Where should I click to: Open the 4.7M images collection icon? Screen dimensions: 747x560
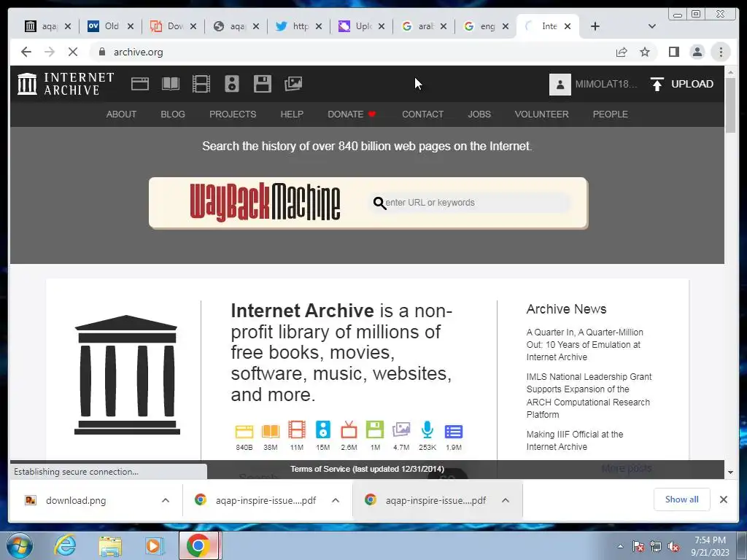pyautogui.click(x=401, y=429)
